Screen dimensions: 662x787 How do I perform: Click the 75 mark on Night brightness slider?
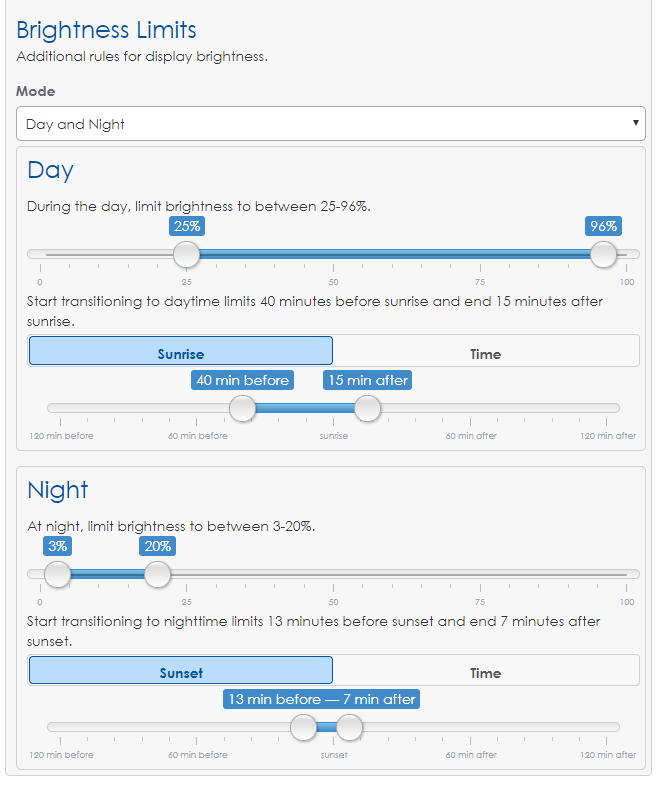480,601
